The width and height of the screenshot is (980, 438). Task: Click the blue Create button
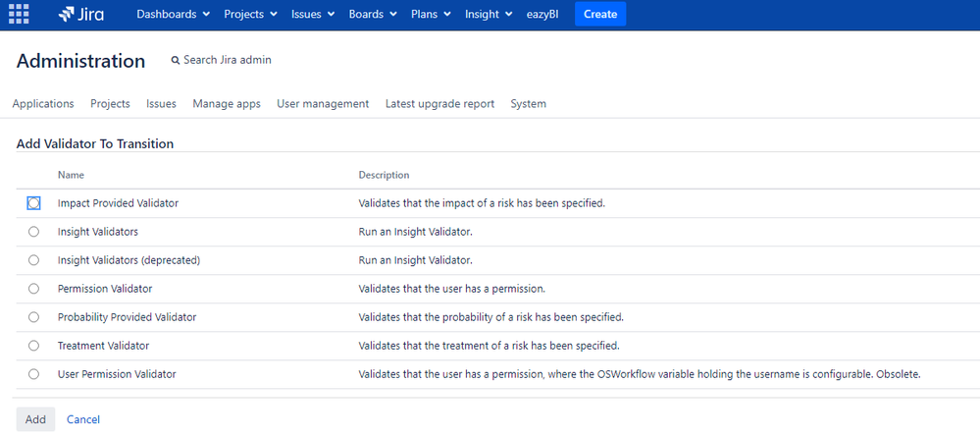pos(600,14)
